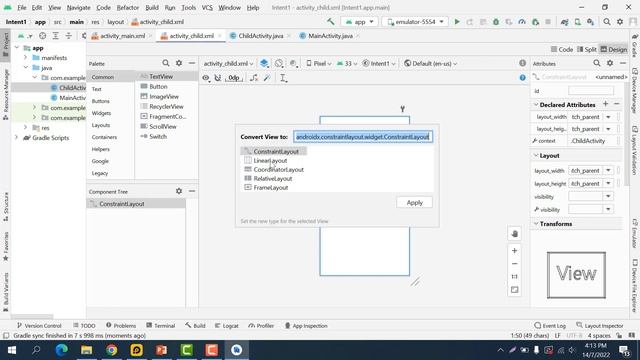Screen dimensions: 640x360
Task: Switch to ChildActivity.java tab
Action: click(261, 36)
